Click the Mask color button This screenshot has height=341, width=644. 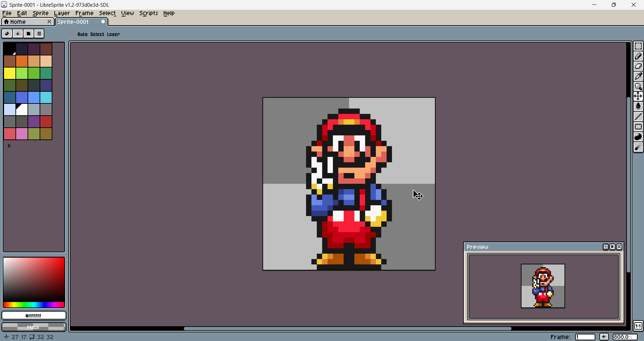34,327
